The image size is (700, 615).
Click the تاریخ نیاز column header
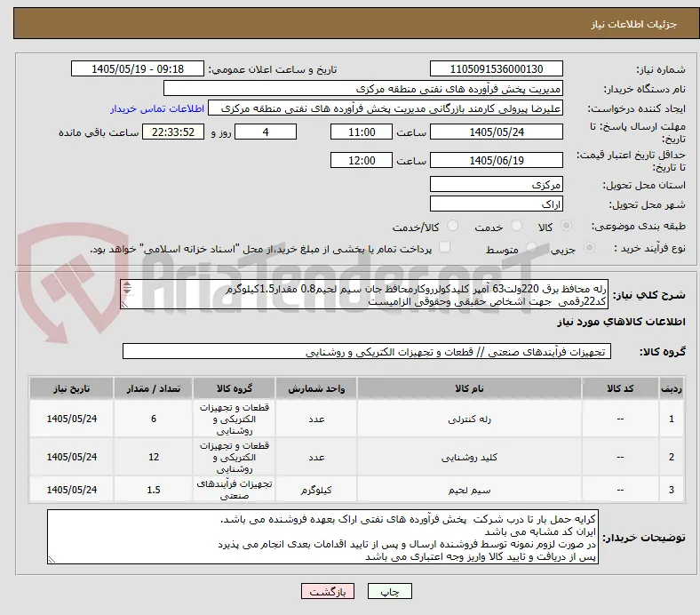[71, 389]
